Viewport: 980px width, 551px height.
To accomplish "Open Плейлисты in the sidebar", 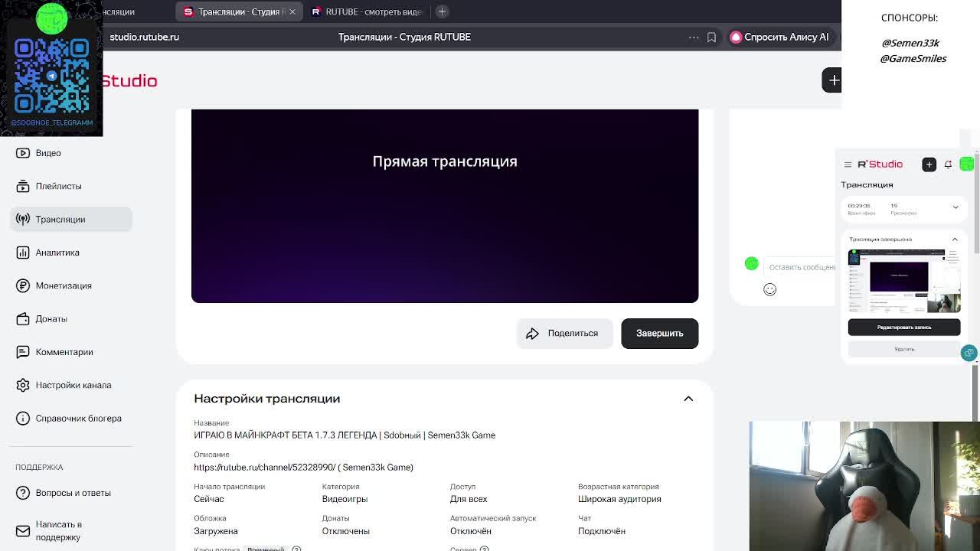I will (71, 186).
